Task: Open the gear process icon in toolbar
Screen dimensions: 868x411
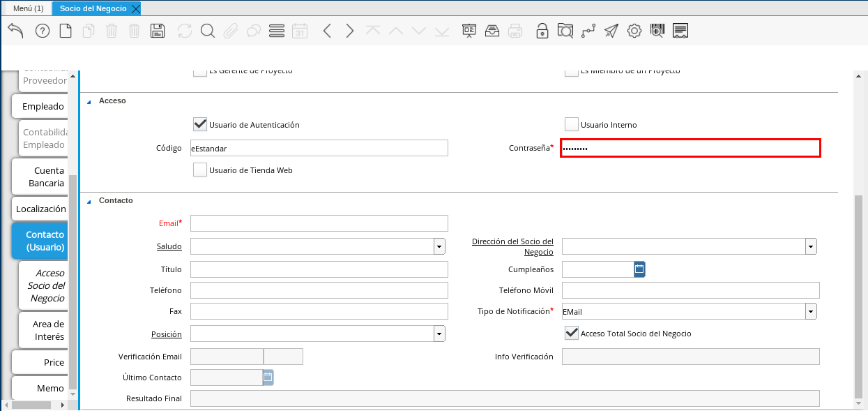Action: click(x=634, y=31)
